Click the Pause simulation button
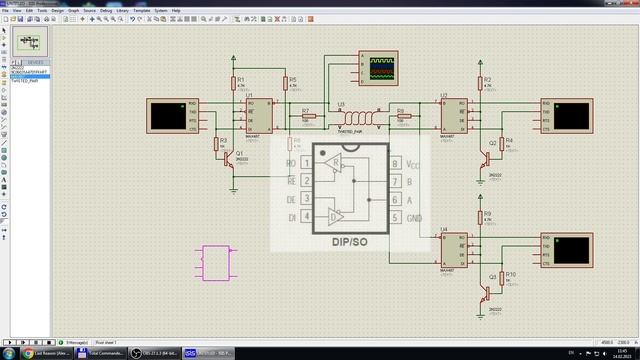 click(x=36, y=342)
